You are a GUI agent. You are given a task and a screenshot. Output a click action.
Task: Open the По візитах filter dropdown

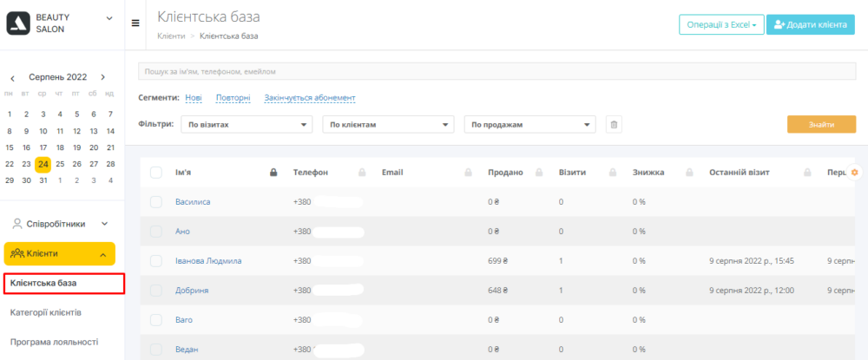[247, 125]
